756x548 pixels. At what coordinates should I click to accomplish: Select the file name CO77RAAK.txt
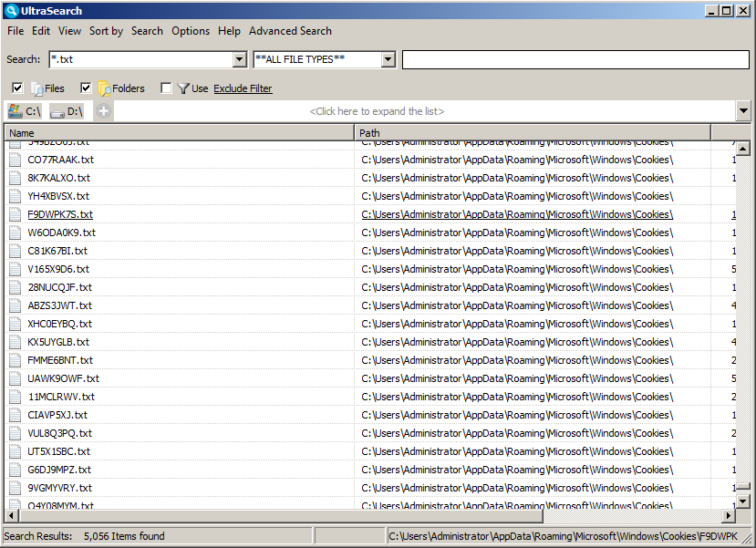[x=61, y=160]
